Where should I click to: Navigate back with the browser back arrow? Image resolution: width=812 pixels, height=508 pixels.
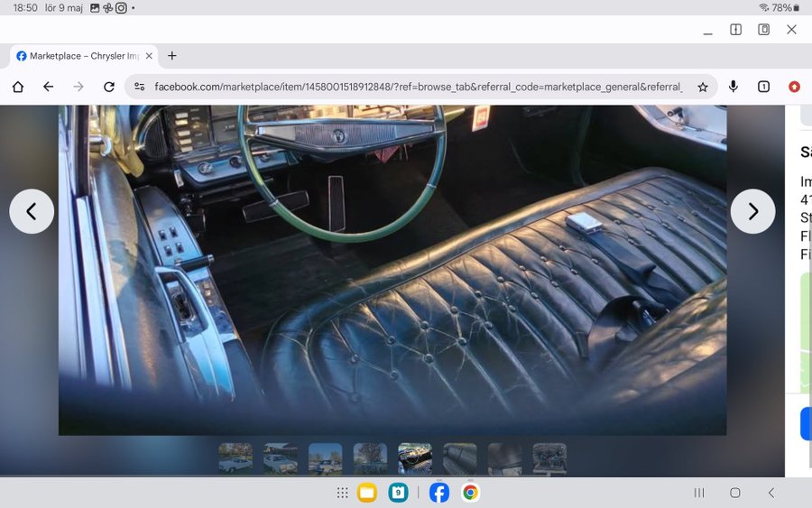coord(48,87)
